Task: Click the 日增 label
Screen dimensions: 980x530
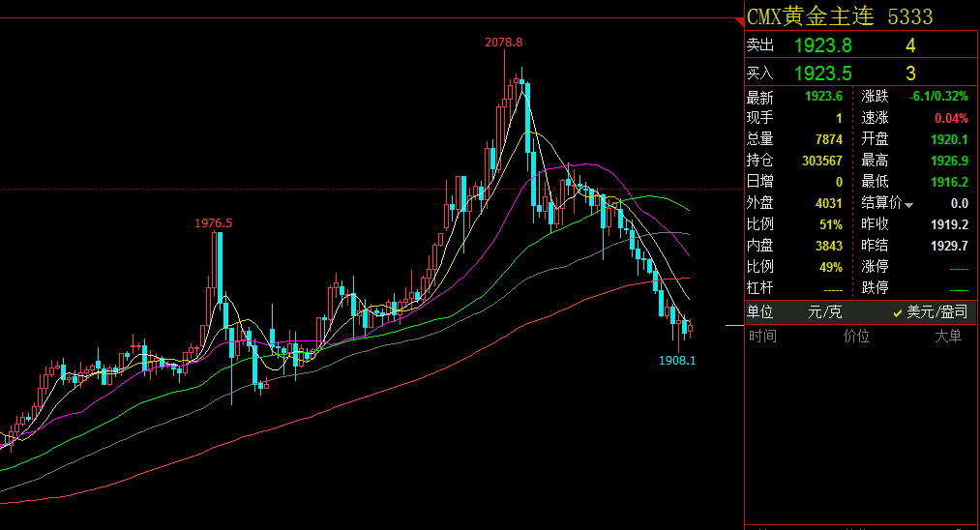Action: click(760, 181)
